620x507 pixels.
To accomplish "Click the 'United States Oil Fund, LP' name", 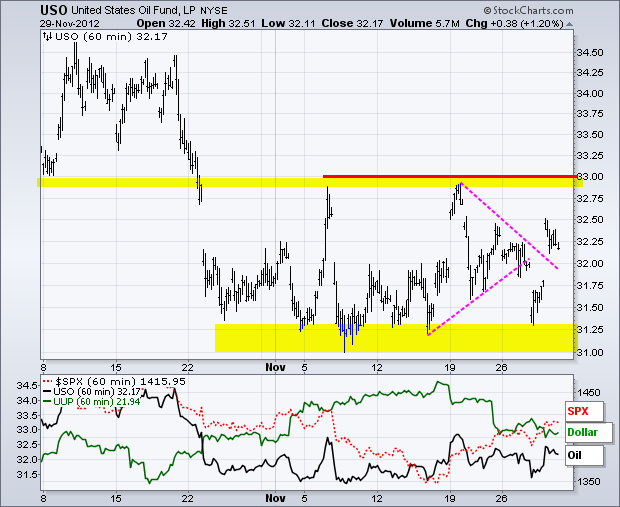I will click(133, 10).
